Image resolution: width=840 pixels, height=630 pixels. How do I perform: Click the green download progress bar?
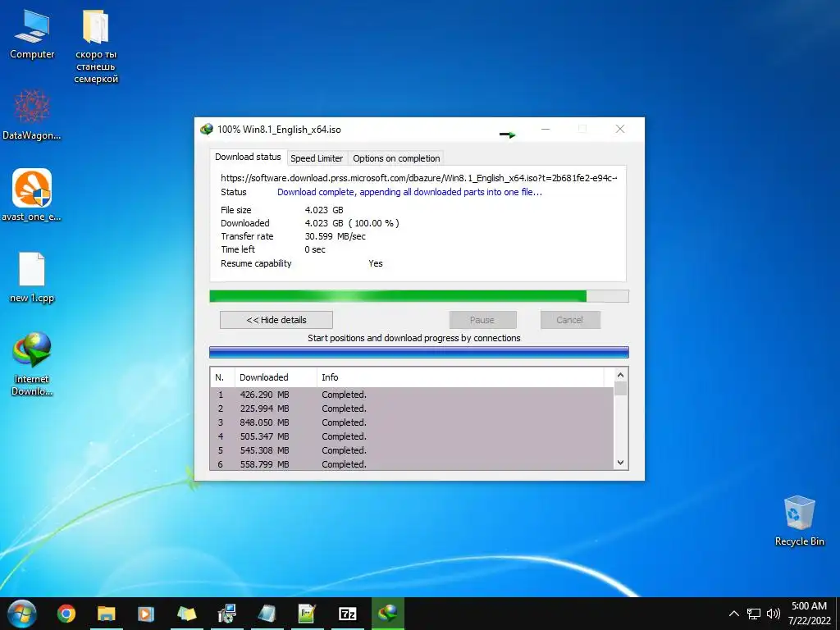point(419,296)
